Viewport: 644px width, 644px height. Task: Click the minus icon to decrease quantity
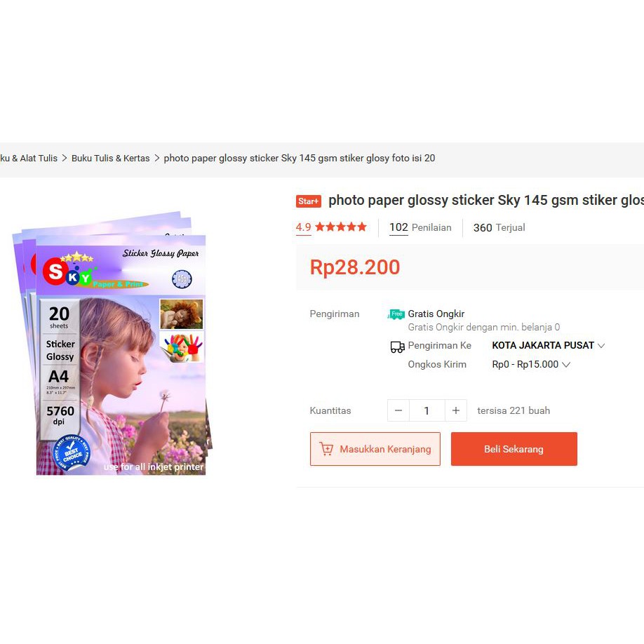tap(398, 410)
